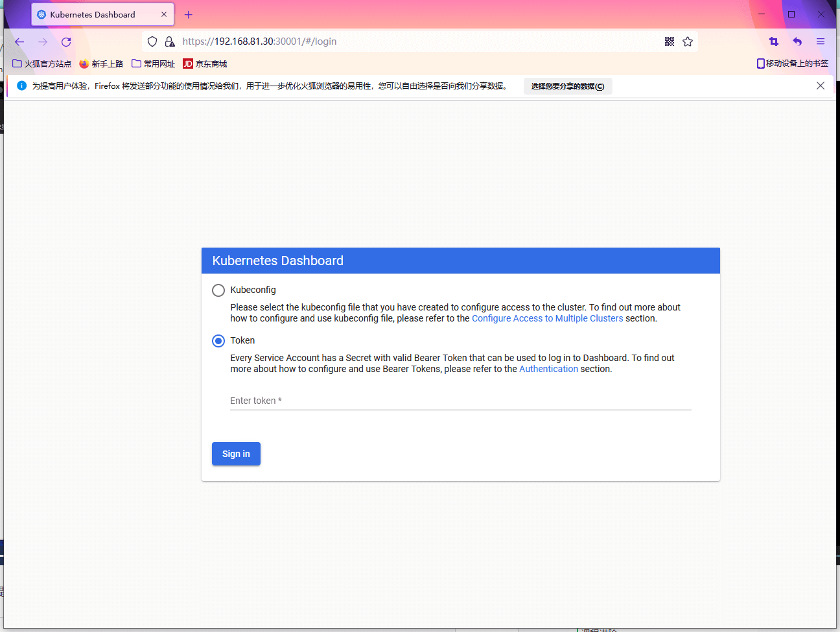Click the Kubernetes Dashboard header title
This screenshot has width=840, height=632.
(x=278, y=261)
